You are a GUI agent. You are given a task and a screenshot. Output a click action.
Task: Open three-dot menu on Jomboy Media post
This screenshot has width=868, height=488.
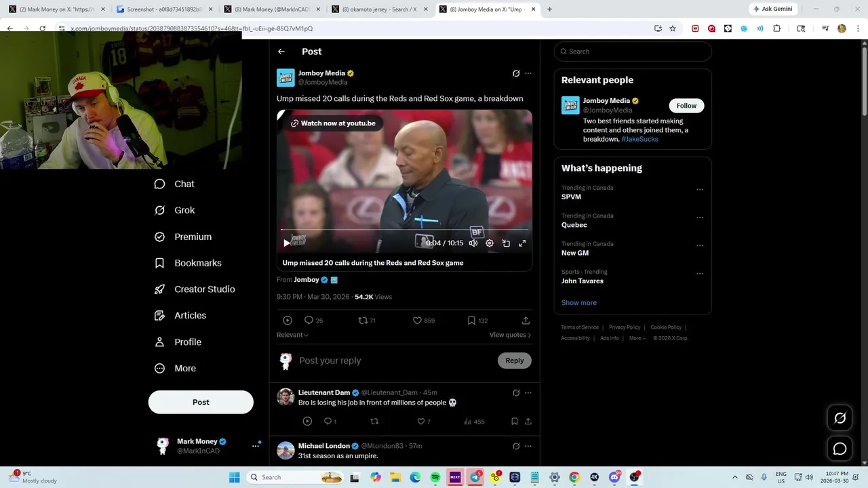[x=528, y=73]
